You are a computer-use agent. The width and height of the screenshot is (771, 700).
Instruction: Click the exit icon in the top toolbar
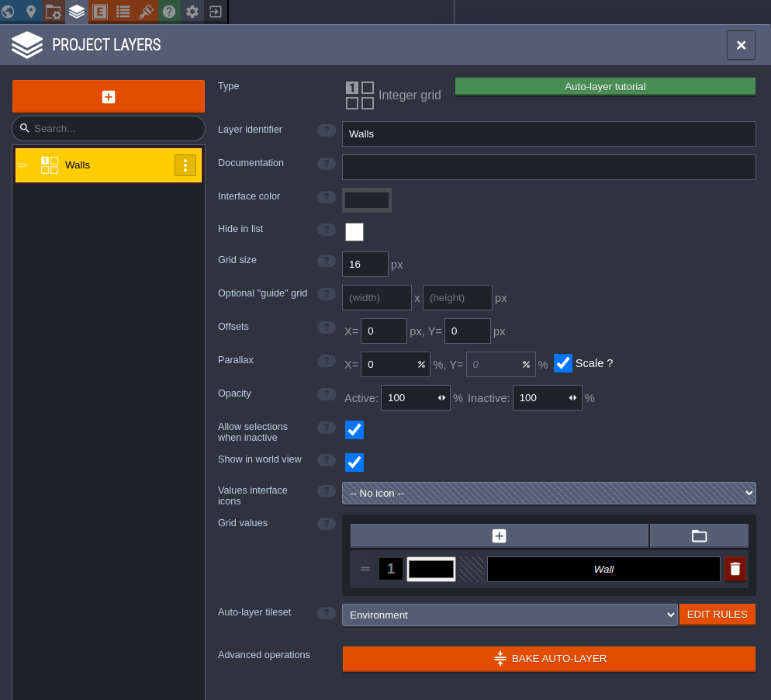point(216,12)
